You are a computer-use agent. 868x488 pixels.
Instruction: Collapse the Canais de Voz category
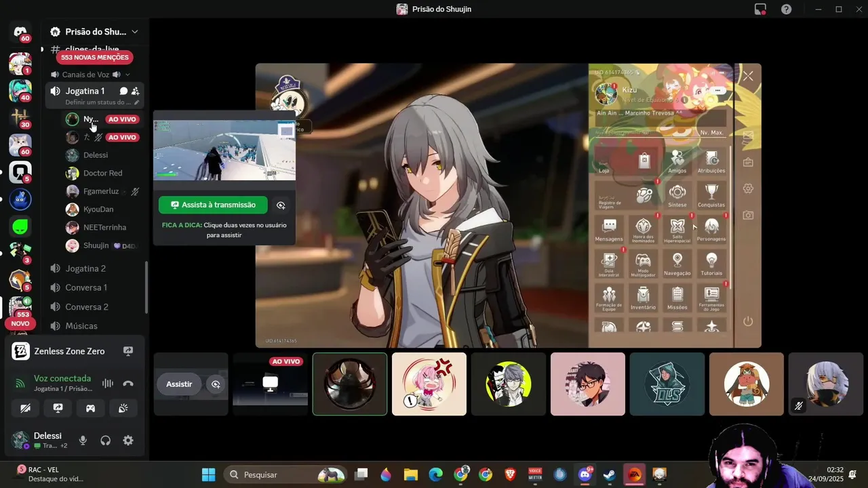click(90, 75)
